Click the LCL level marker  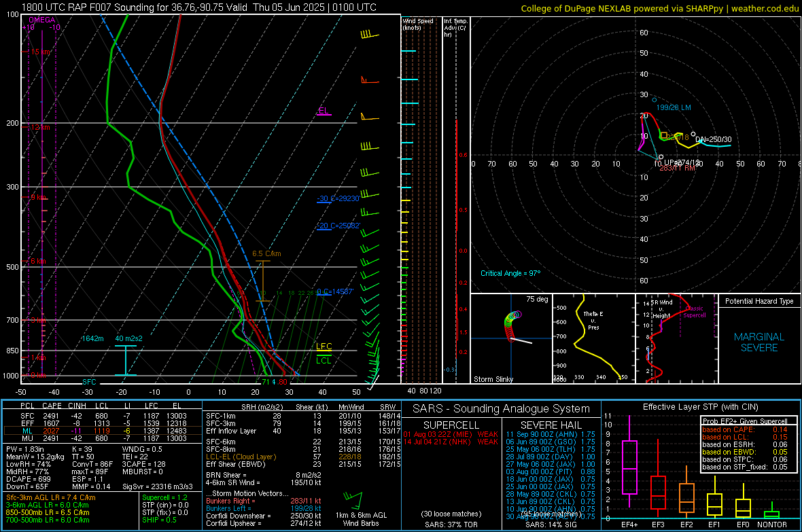pyautogui.click(x=324, y=360)
